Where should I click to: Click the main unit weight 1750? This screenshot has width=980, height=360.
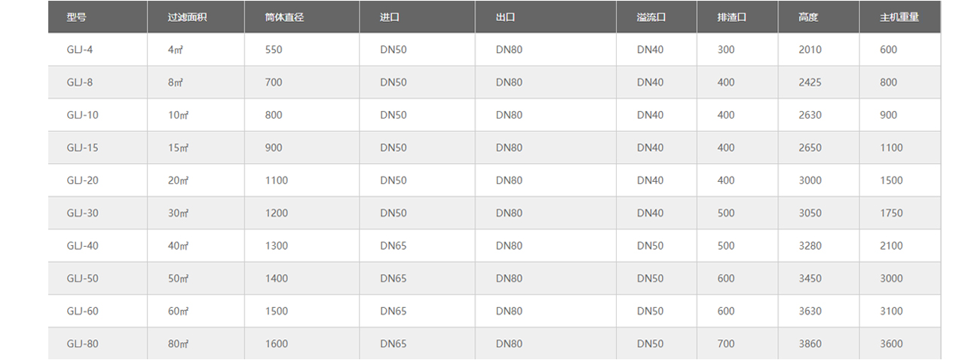pyautogui.click(x=891, y=213)
